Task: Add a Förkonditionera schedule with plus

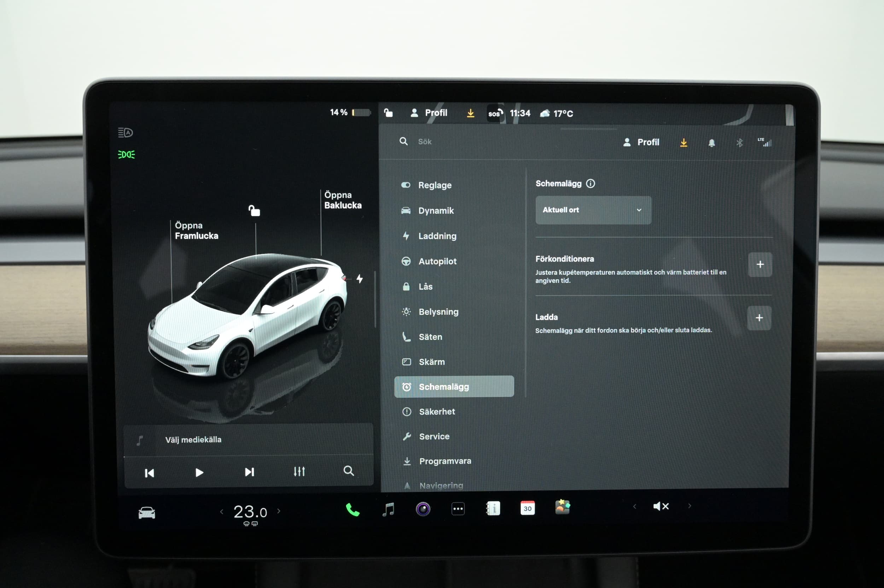Action: (x=760, y=264)
